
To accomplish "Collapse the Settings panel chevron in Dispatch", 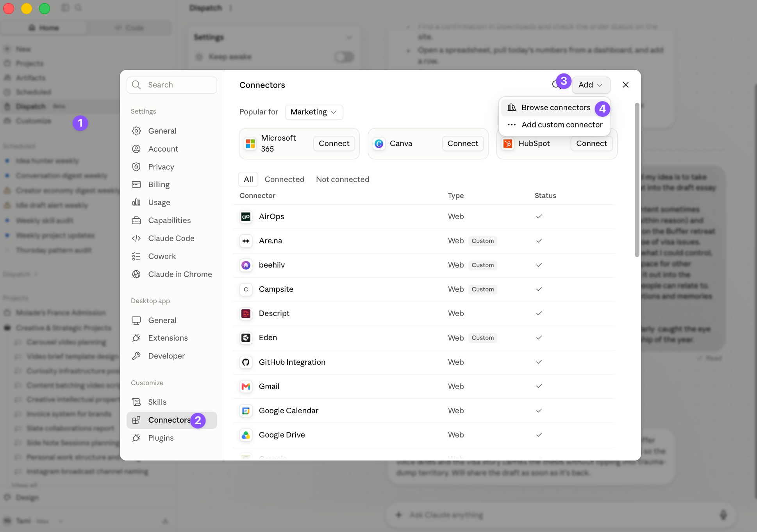I will [349, 38].
